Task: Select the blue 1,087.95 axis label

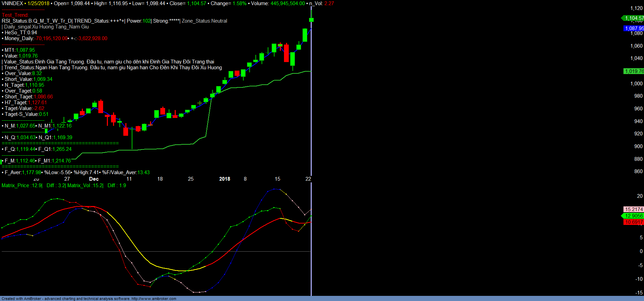Action: tap(634, 28)
